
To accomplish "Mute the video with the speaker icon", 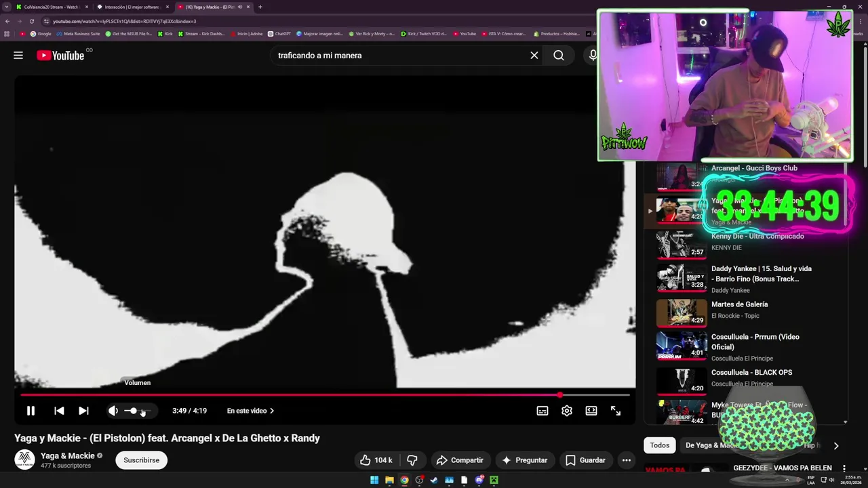I will coord(113,411).
